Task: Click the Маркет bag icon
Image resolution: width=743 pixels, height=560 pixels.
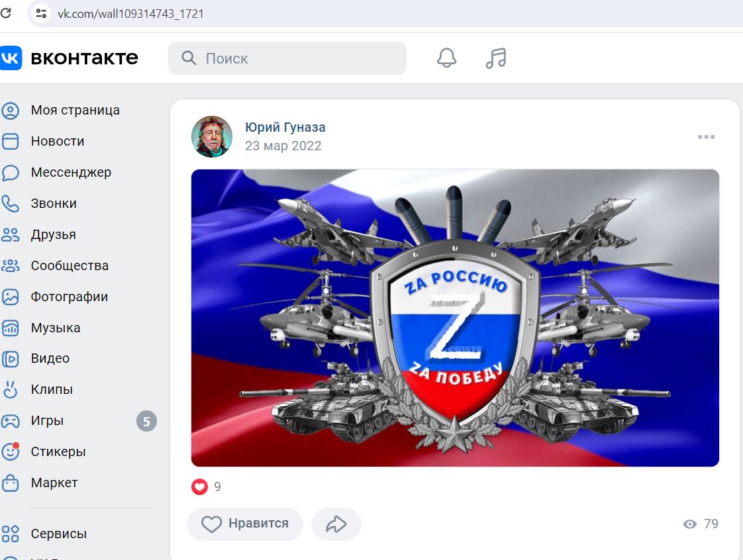Action: 10,483
